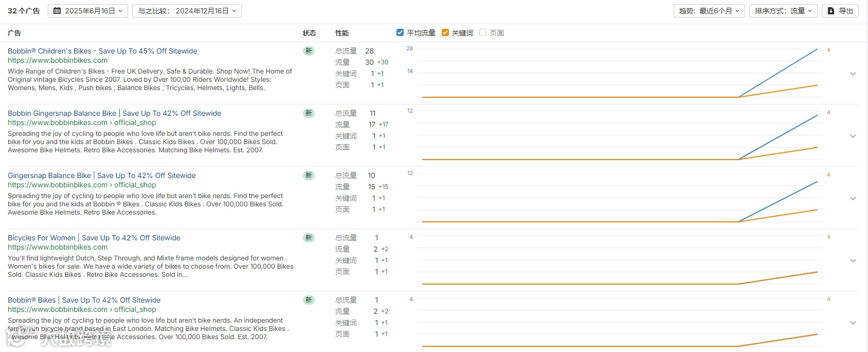
Task: Expand the Gingersnap Balance Bike row chevron
Action: (853, 199)
